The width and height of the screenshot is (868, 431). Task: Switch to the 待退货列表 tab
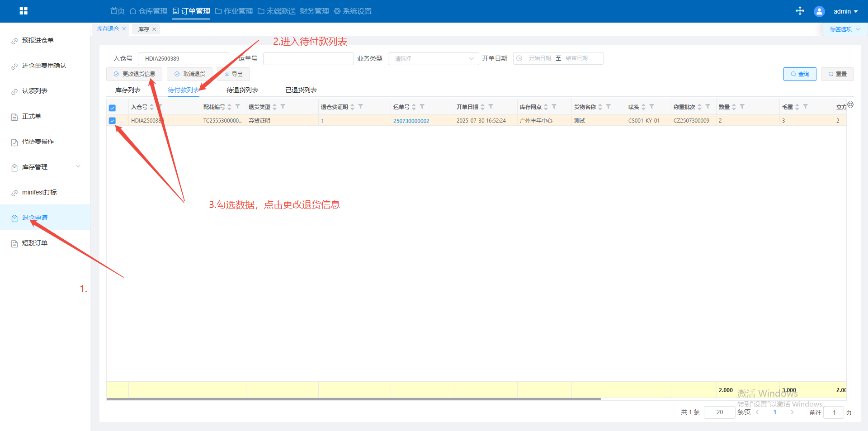pyautogui.click(x=242, y=90)
